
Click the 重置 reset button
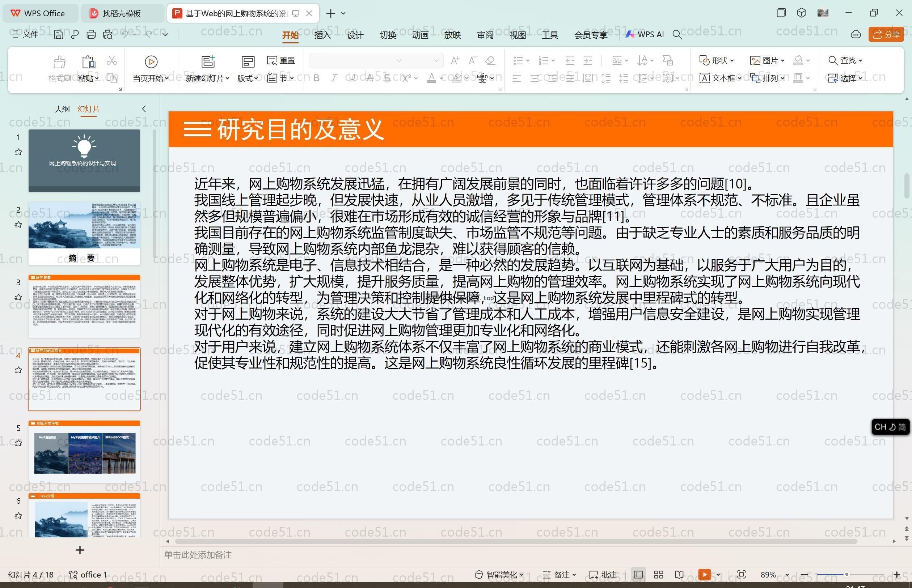281,60
